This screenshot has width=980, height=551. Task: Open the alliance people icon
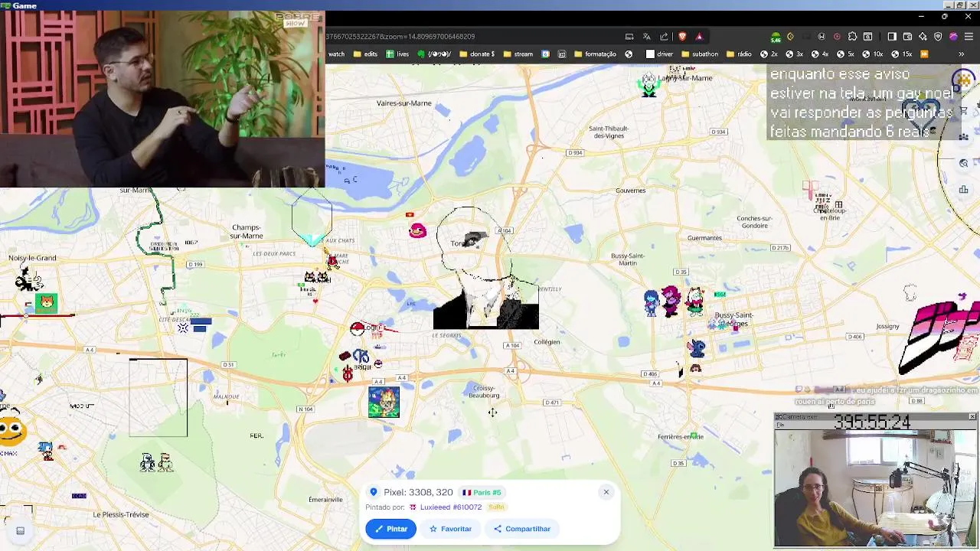pyautogui.click(x=963, y=137)
